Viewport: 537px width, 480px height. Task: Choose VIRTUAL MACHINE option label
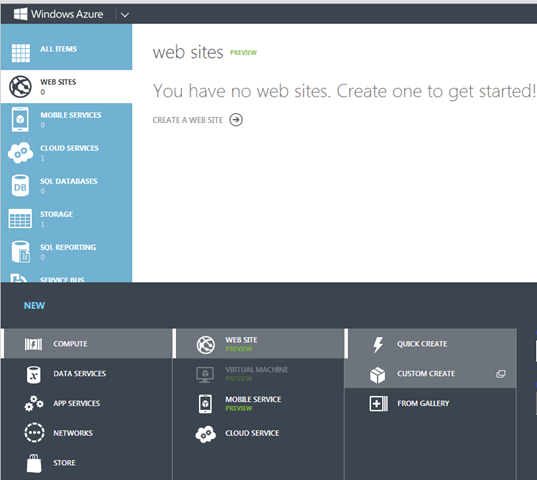(x=257, y=370)
